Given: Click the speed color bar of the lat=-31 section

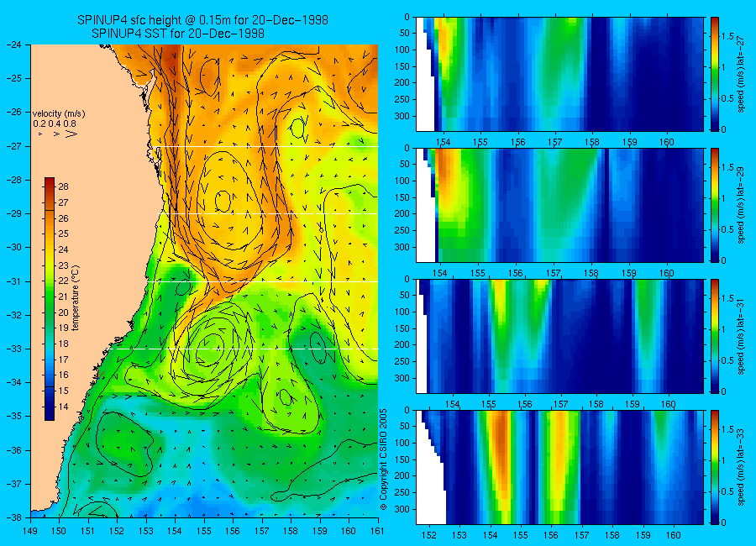Looking at the screenshot, I should pos(715,337).
